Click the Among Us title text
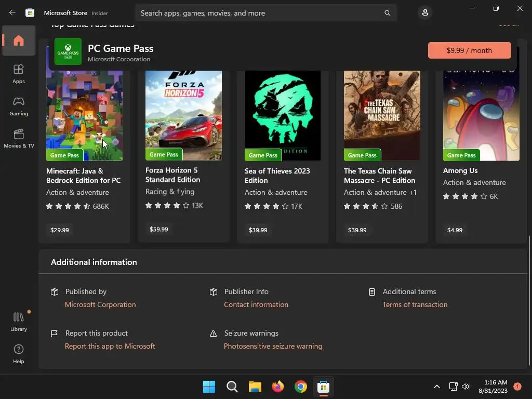The width and height of the screenshot is (532, 399). tap(460, 170)
